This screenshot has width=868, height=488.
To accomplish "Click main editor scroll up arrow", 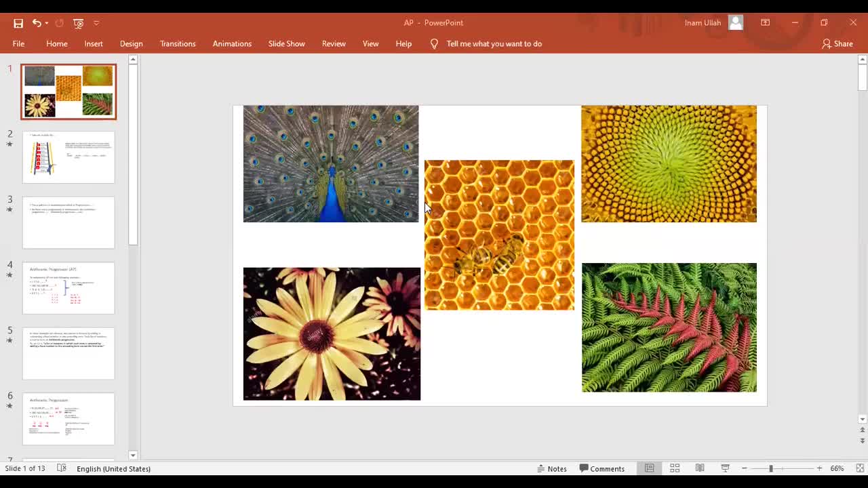I will click(x=863, y=60).
